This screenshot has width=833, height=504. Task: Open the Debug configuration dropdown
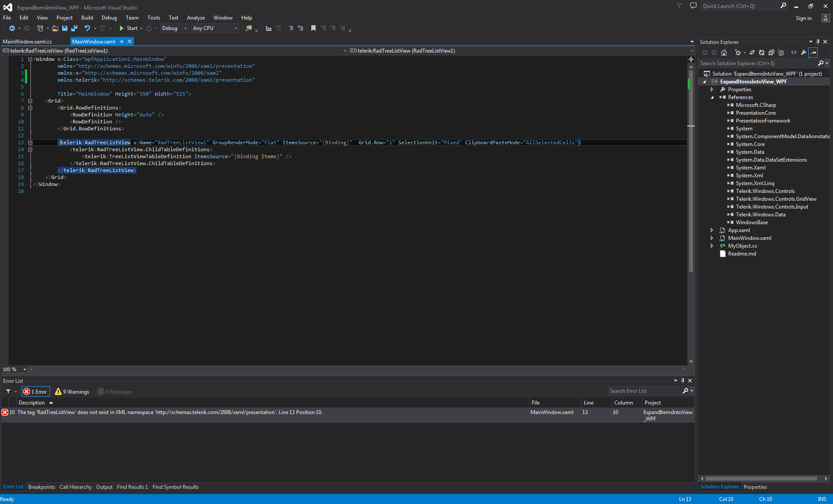[x=174, y=28]
